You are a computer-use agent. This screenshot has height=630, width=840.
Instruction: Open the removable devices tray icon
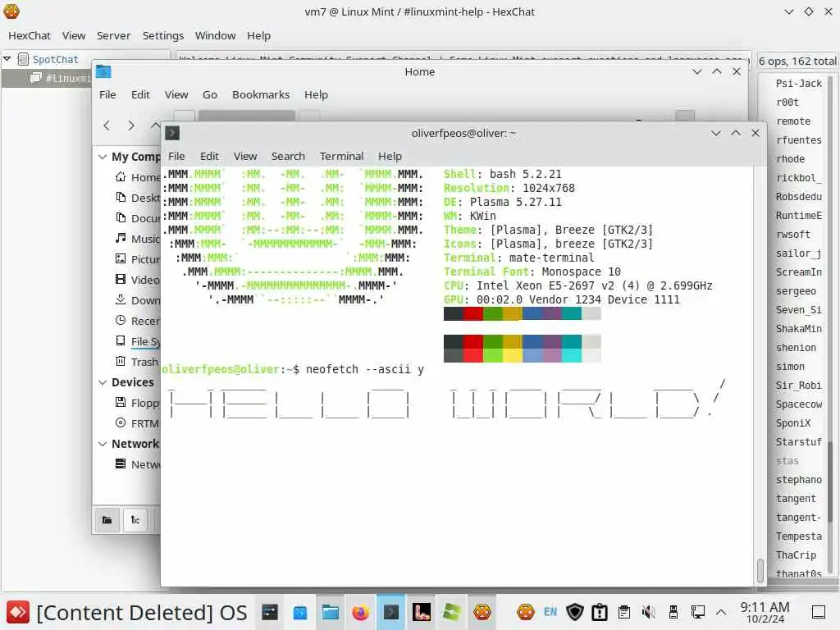[673, 612]
